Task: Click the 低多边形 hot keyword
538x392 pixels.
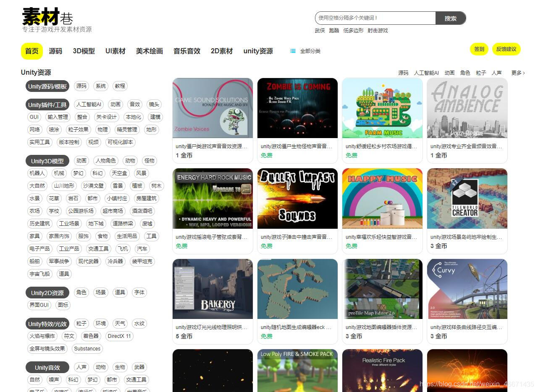Action: 353,31
